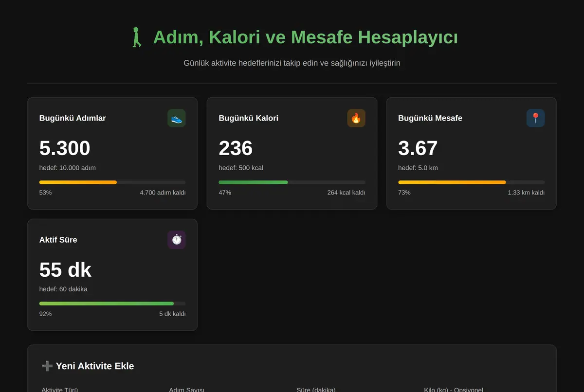The image size is (584, 392).
Task: Click the "47%" calorie percentage
Action: (x=225, y=193)
